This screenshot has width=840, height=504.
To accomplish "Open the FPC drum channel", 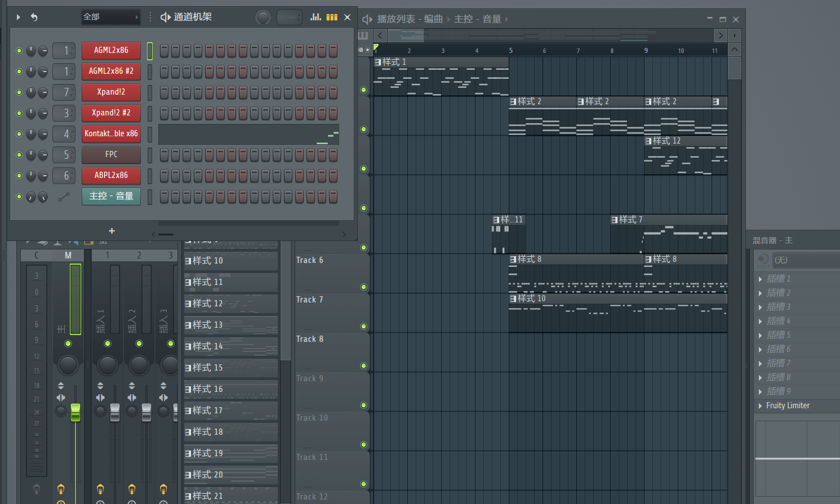I will [x=111, y=155].
